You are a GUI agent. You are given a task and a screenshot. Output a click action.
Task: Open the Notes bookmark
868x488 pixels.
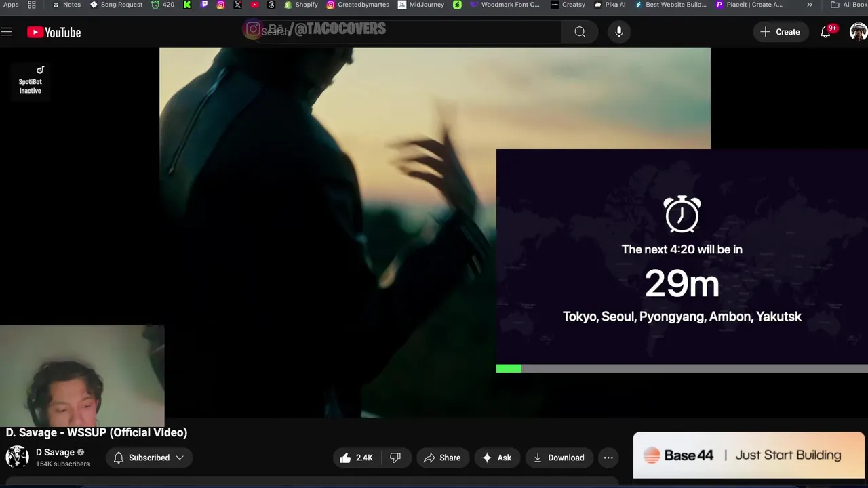[66, 5]
